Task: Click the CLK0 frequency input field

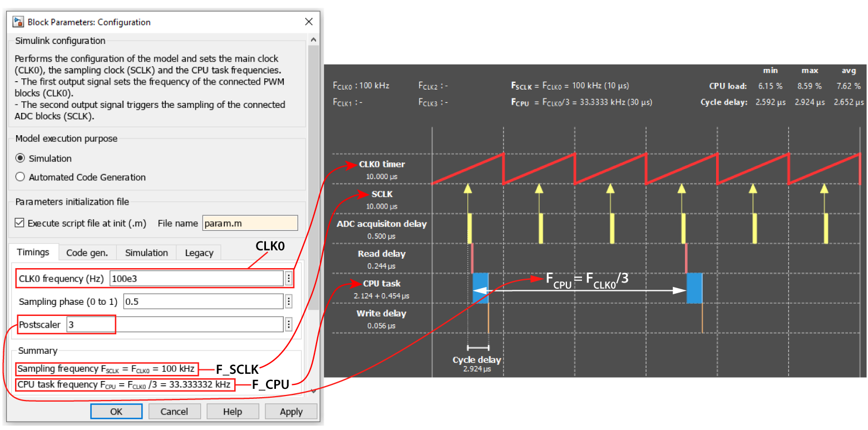Action: 196,279
